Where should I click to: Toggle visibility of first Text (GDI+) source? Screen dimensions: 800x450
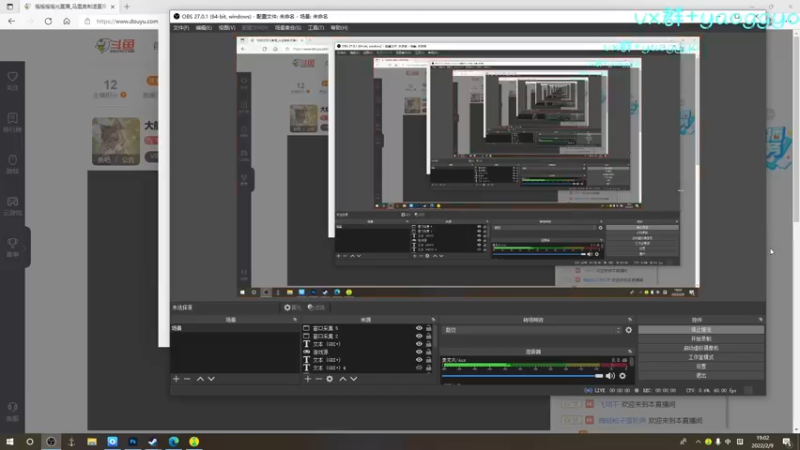[x=419, y=344]
